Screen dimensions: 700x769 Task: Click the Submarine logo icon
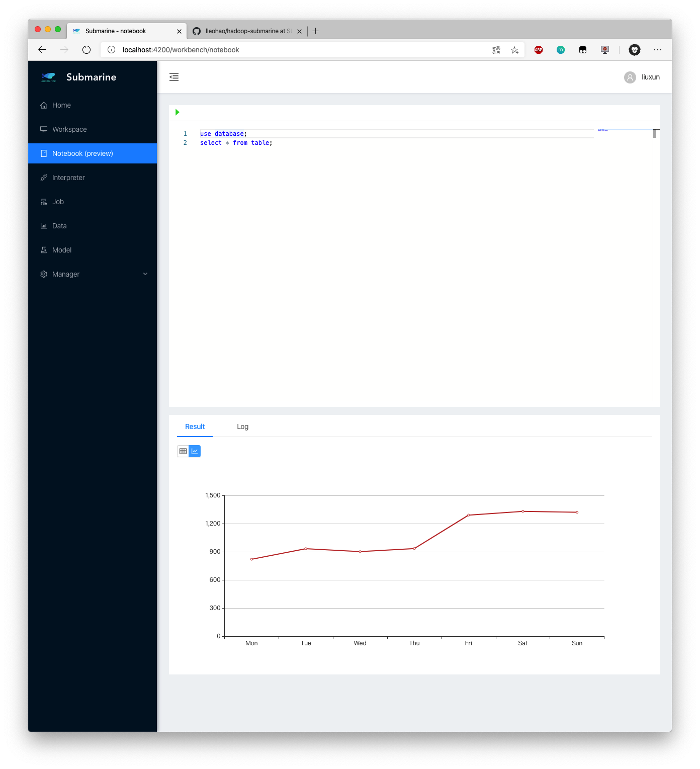[x=49, y=77]
